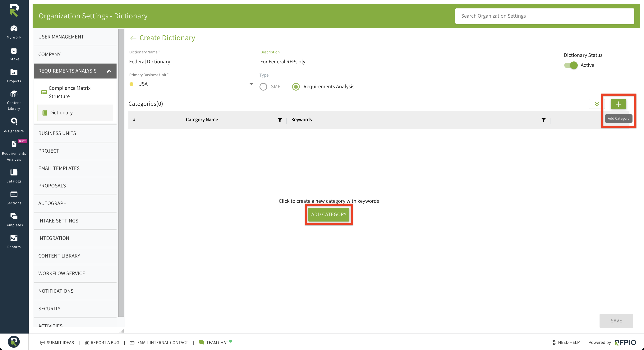The height and width of the screenshot is (350, 644).
Task: Click the ADD CATEGORY button
Action: pyautogui.click(x=329, y=215)
